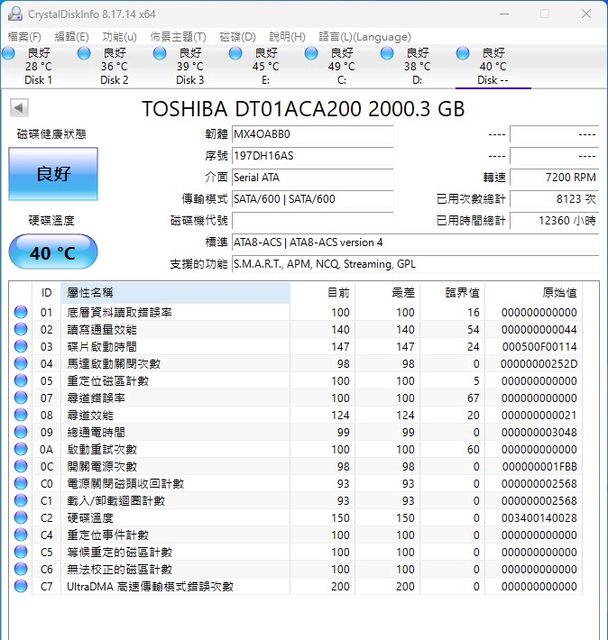Click the 40 °C temperature button
Screen dimensions: 608x640
[x=53, y=253]
